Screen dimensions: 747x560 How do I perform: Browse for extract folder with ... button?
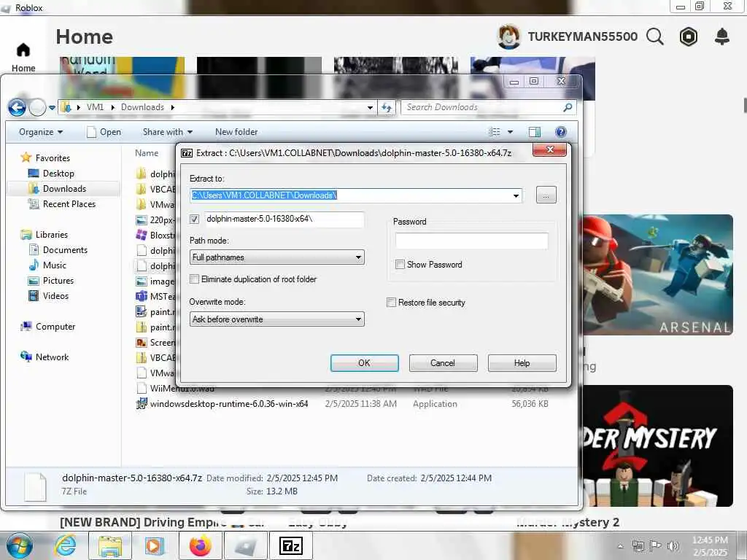coord(546,195)
